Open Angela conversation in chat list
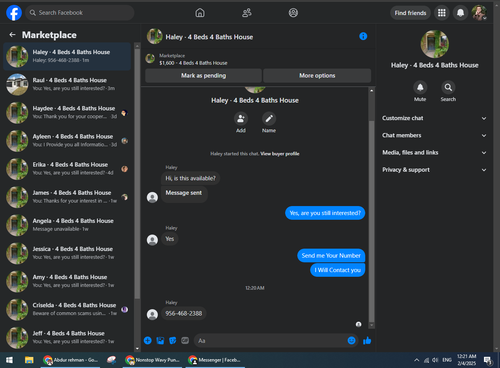The width and height of the screenshot is (500, 368). [67, 225]
